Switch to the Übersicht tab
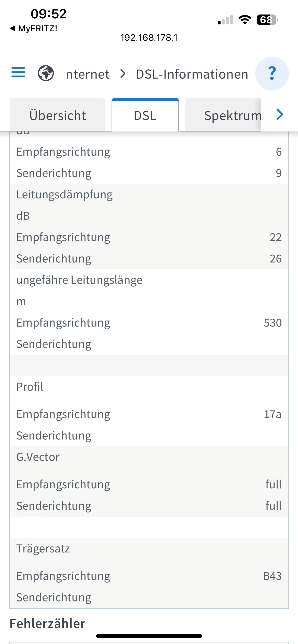The image size is (298, 644). [x=58, y=115]
